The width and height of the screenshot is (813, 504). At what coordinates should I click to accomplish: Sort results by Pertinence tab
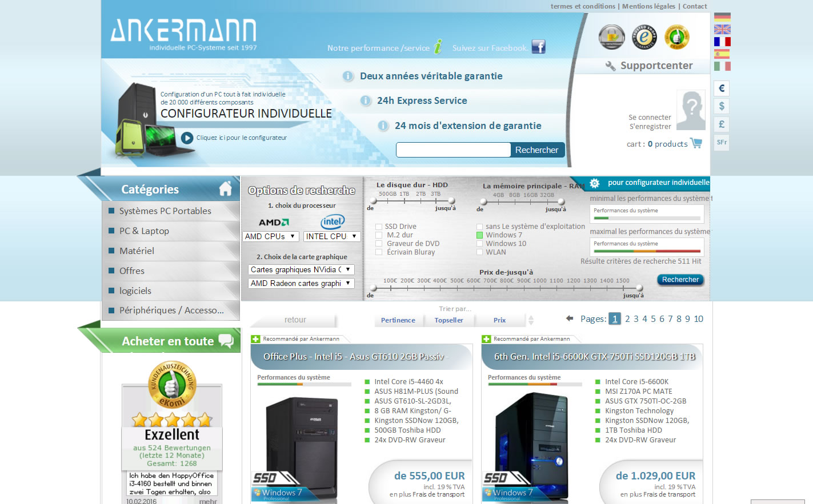click(398, 320)
